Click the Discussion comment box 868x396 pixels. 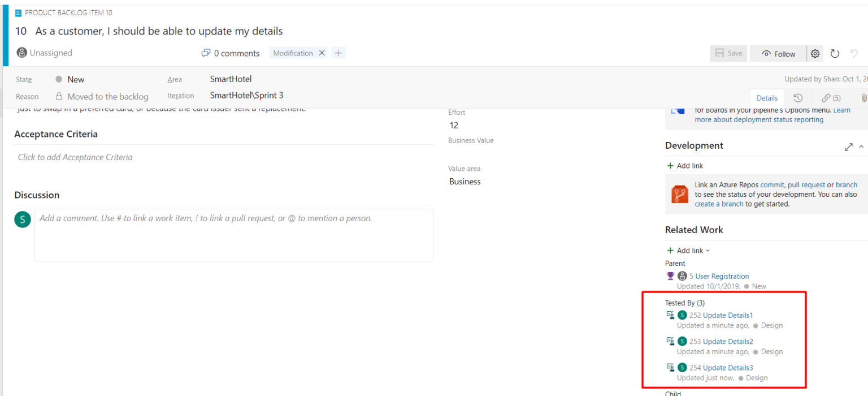tap(233, 235)
